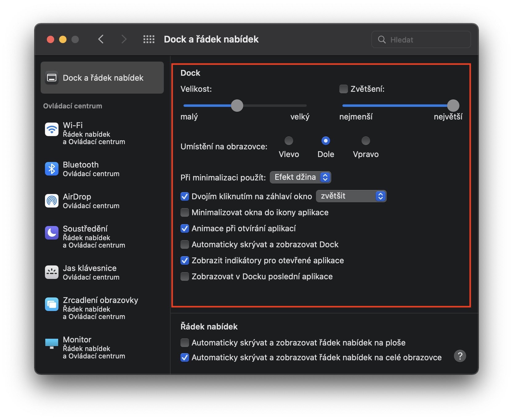Click the Jas klávesnice icon

point(52,272)
